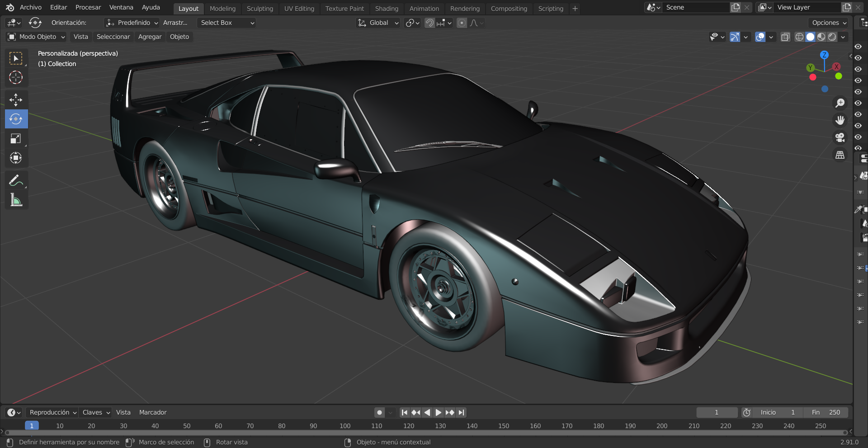
Task: Click the current frame number field
Action: click(x=717, y=412)
